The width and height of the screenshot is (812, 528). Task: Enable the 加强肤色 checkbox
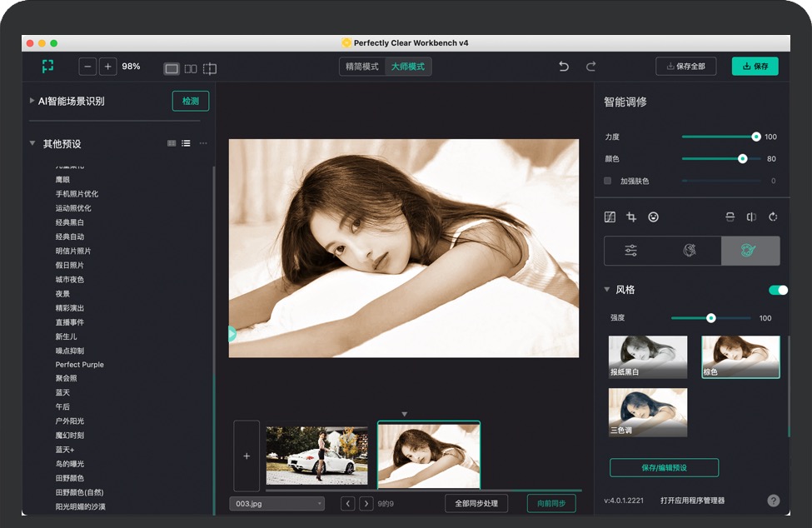pyautogui.click(x=608, y=181)
